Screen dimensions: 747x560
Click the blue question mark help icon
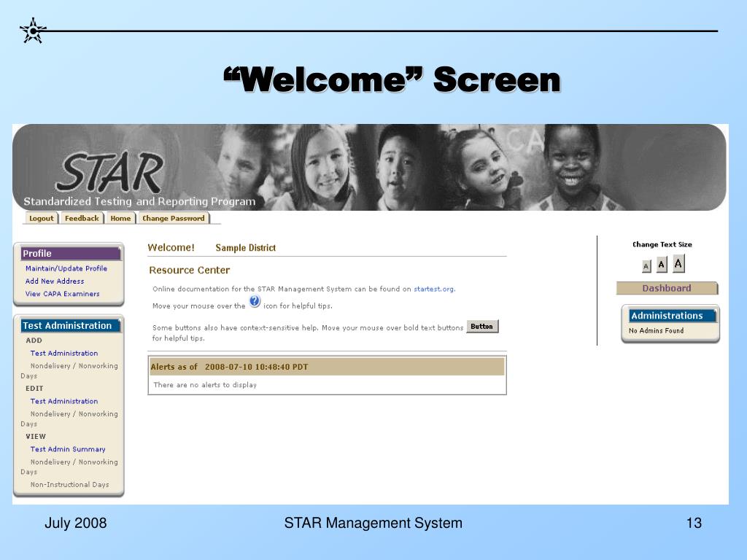pos(255,301)
